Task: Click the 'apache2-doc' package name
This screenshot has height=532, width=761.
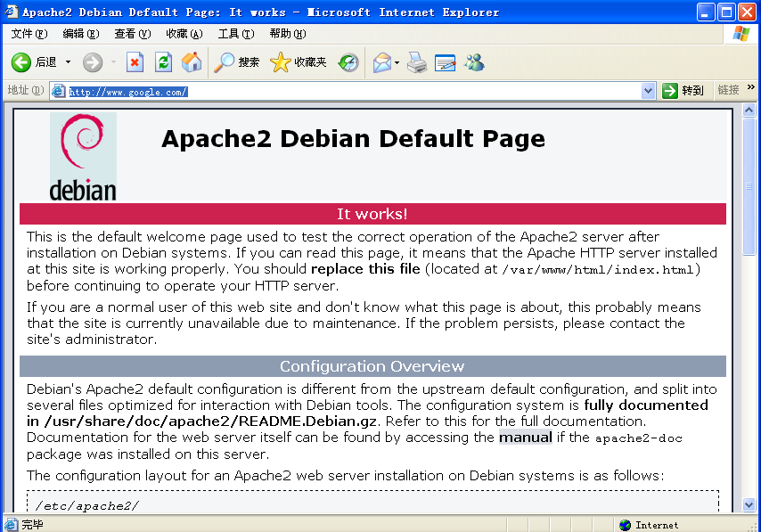Action: 639,438
